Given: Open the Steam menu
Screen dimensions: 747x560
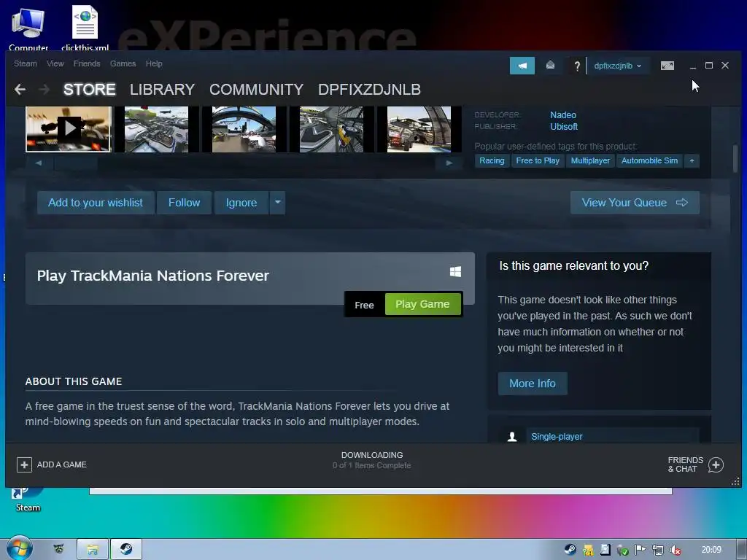Looking at the screenshot, I should click(26, 64).
